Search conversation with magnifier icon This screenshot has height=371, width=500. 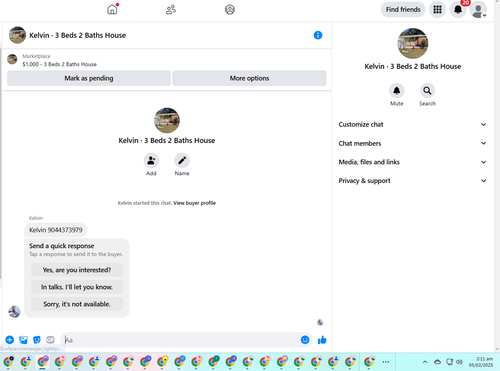[x=427, y=91]
